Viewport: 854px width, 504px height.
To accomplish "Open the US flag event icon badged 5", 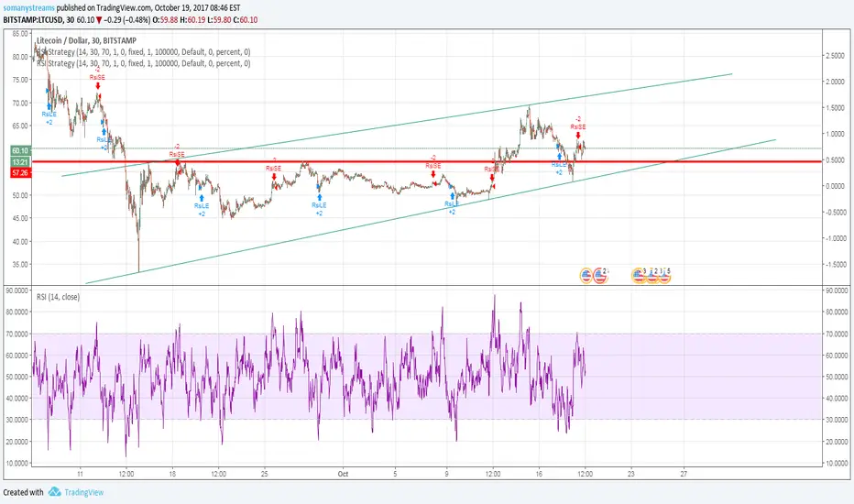I will (x=664, y=276).
